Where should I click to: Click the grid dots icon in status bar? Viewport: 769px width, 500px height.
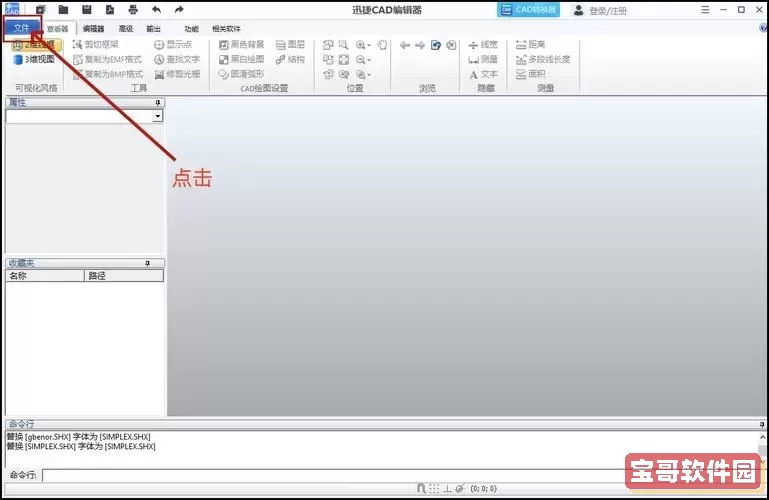point(434,488)
